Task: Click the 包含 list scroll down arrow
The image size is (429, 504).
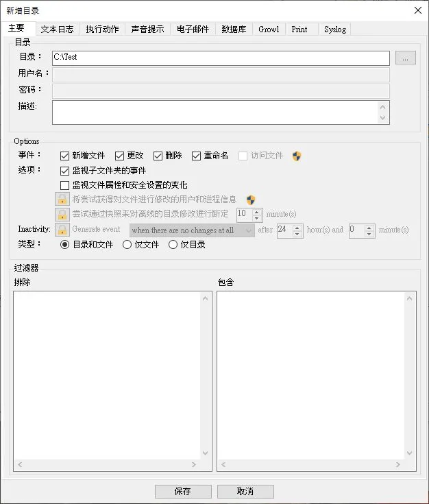Action: [x=409, y=453]
